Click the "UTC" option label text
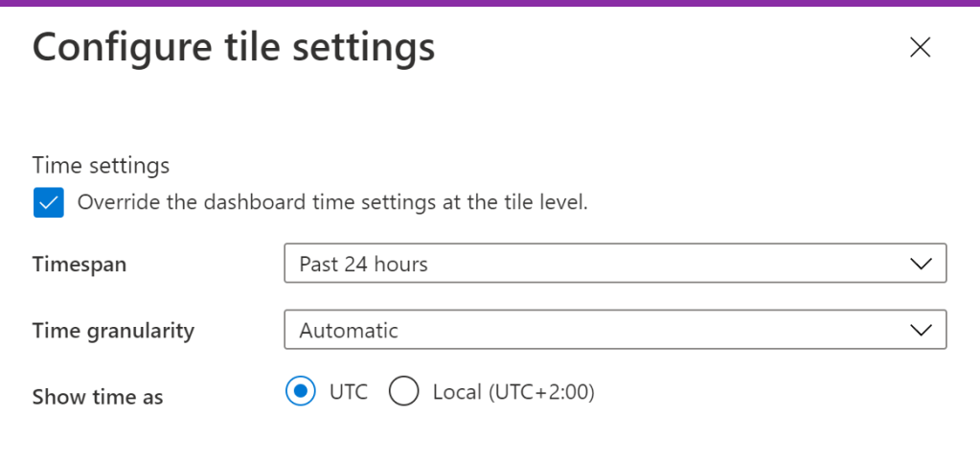Image resolution: width=980 pixels, height=463 pixels. pos(349,392)
